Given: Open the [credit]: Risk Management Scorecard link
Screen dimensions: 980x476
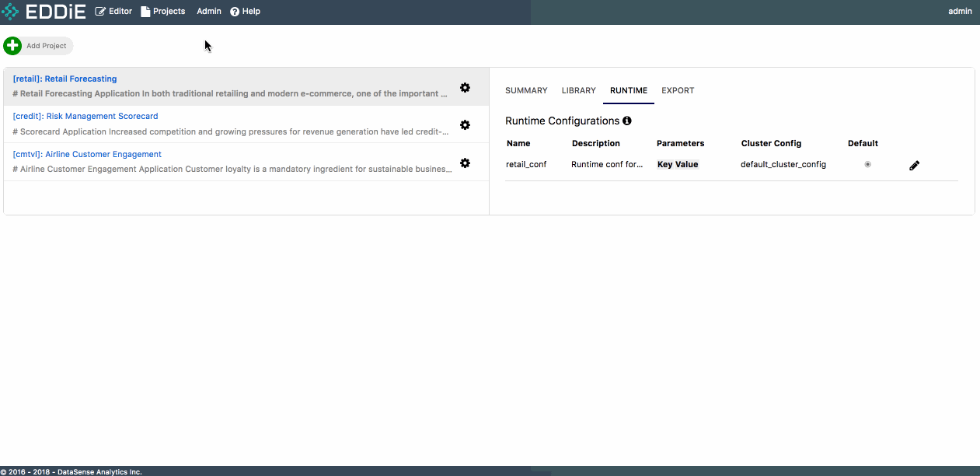Looking at the screenshot, I should coord(85,116).
